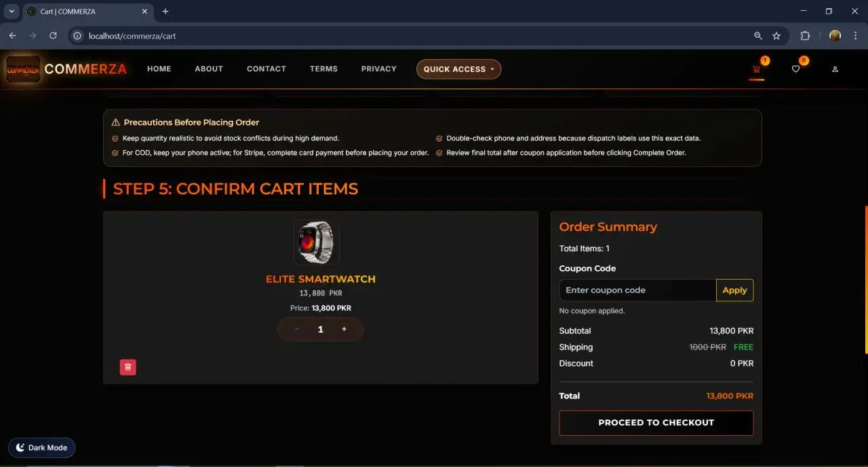
Task: Open the wishlist heart icon
Action: point(796,69)
